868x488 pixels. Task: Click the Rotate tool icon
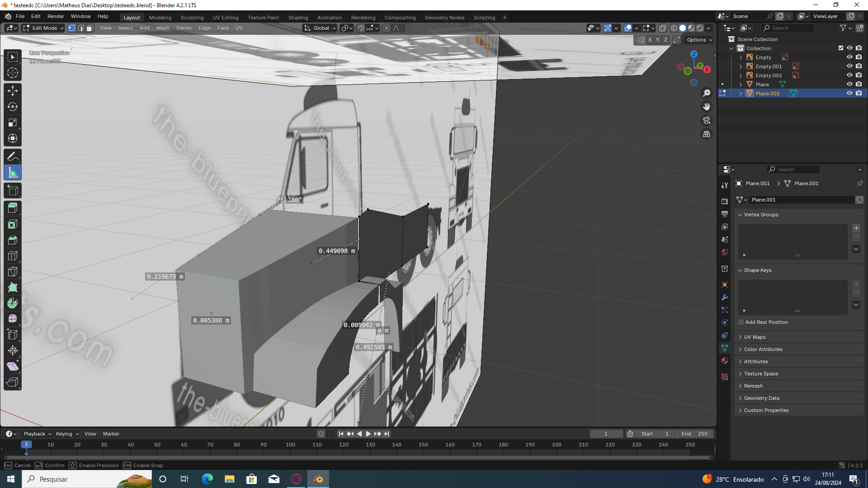(13, 107)
